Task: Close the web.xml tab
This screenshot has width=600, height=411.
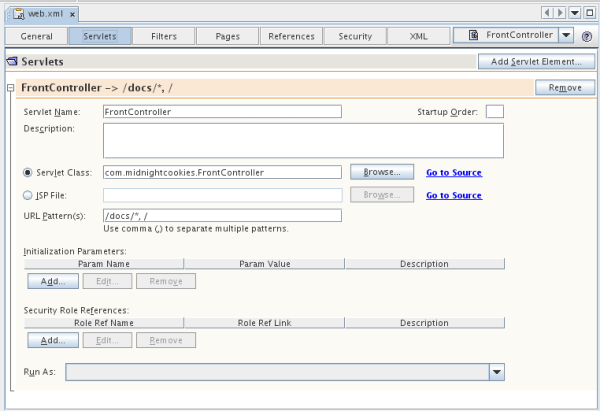Action: [x=72, y=15]
